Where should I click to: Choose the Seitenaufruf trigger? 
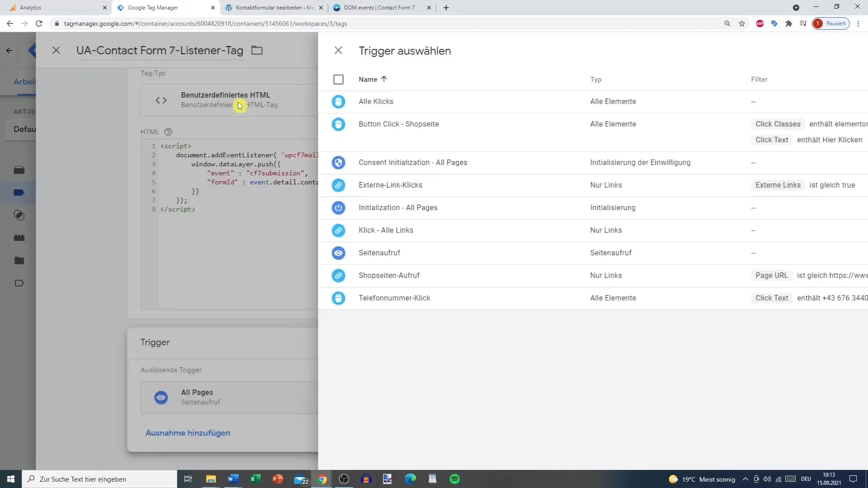379,253
